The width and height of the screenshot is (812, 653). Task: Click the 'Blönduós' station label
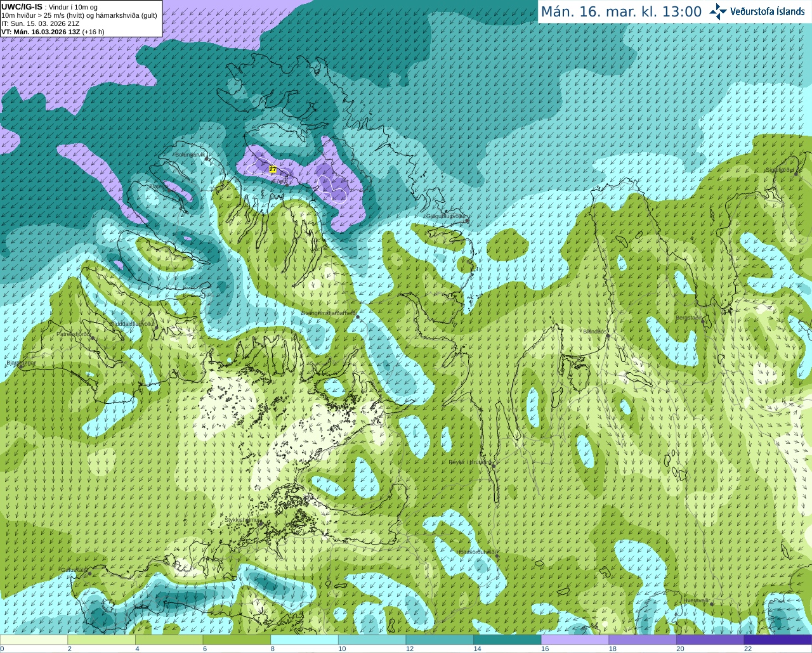(x=595, y=332)
